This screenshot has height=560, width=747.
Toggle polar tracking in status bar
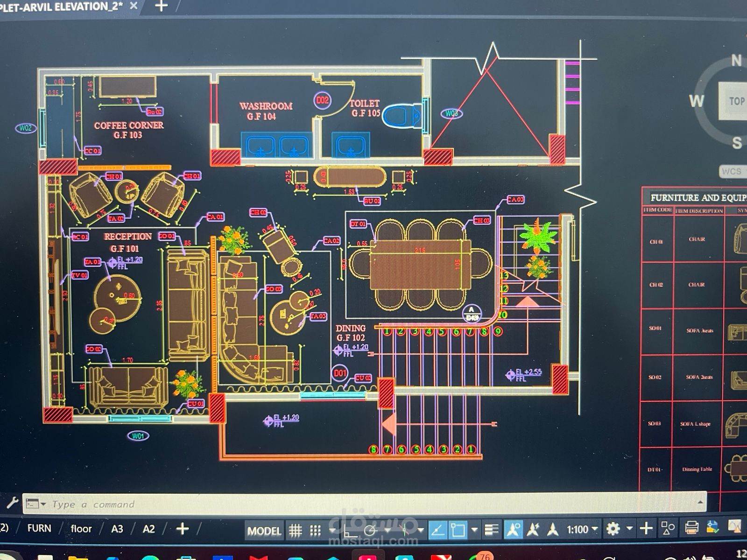tap(370, 530)
